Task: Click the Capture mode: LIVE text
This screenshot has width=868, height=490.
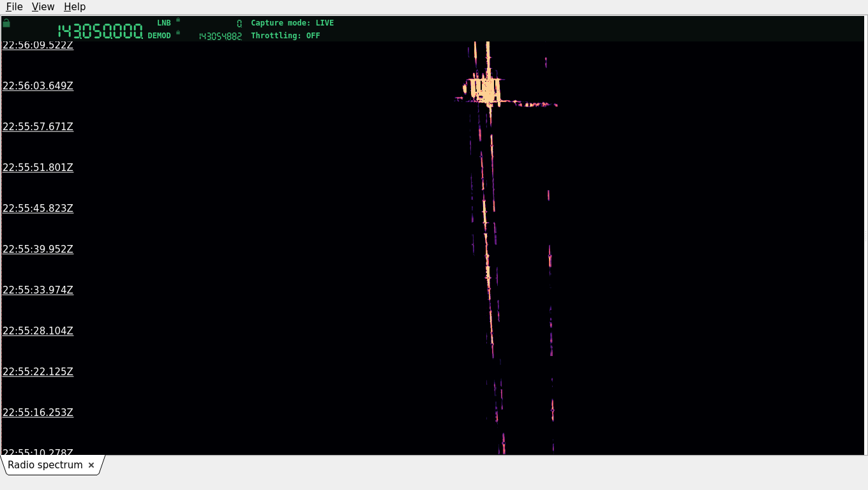Action: [292, 23]
